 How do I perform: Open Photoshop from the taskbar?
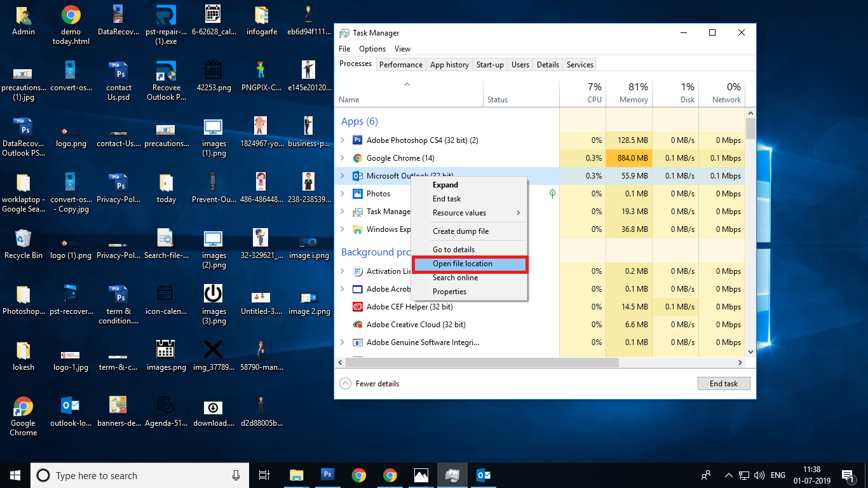[x=328, y=475]
